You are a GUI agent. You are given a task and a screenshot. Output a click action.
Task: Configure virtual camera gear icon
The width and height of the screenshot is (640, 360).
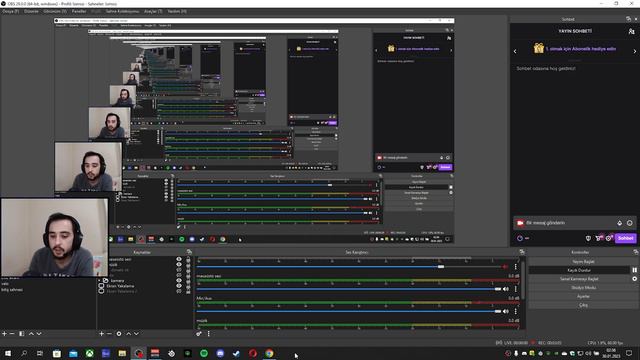[634, 279]
